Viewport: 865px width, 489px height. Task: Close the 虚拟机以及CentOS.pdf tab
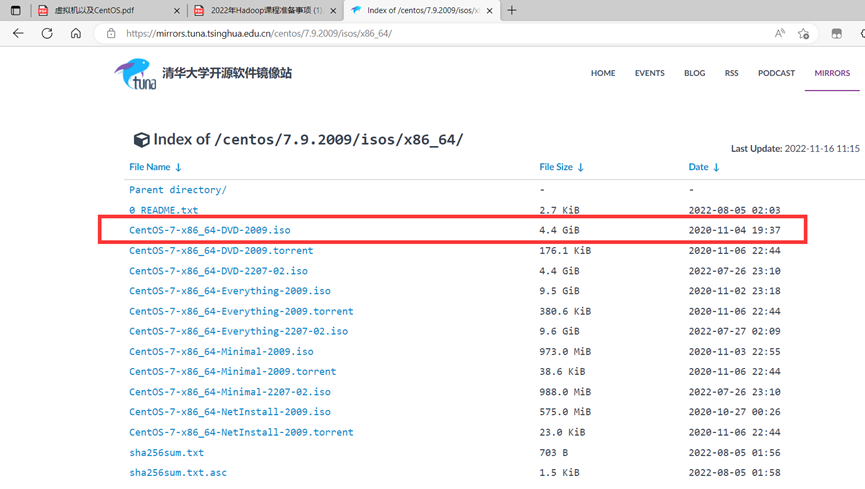point(177,10)
